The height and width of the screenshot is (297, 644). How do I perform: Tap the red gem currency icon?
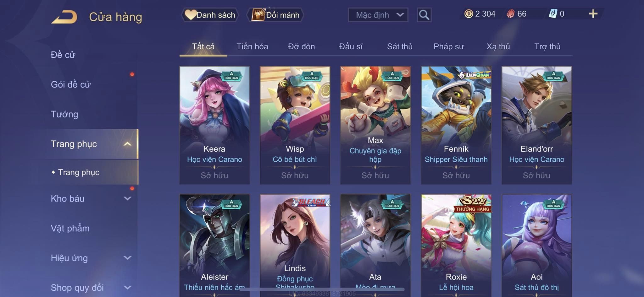(511, 14)
